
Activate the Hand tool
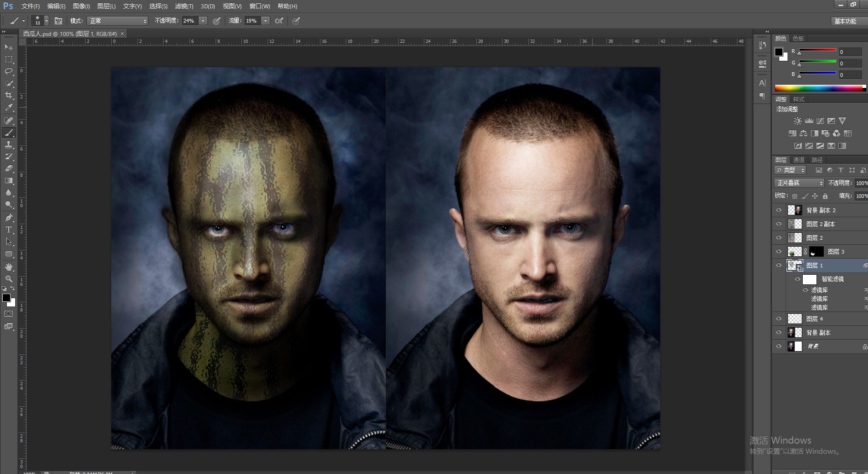point(9,267)
